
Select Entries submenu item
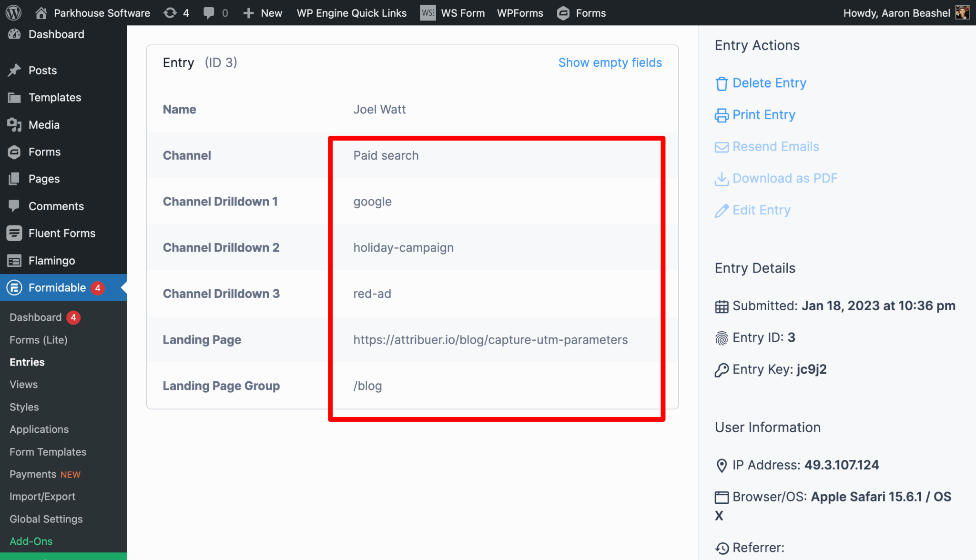27,362
